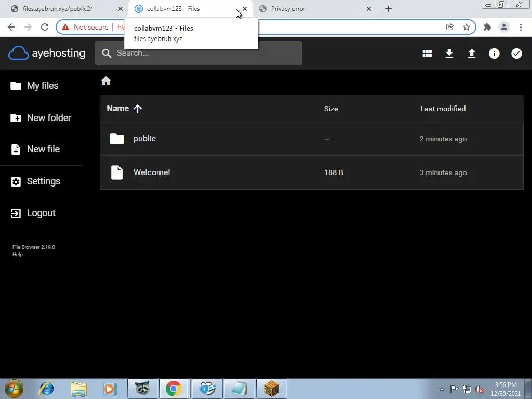The height and width of the screenshot is (399, 532).
Task: Show hidden tray icons arrow
Action: click(442, 389)
